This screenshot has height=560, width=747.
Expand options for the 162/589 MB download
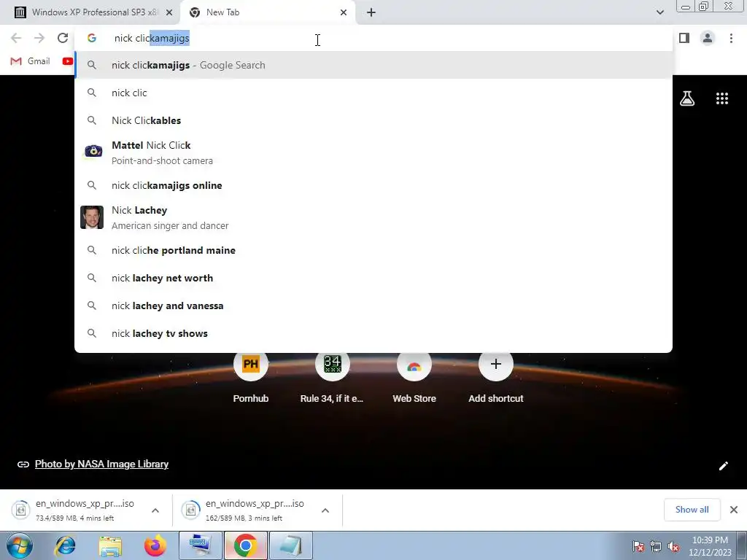tap(325, 510)
